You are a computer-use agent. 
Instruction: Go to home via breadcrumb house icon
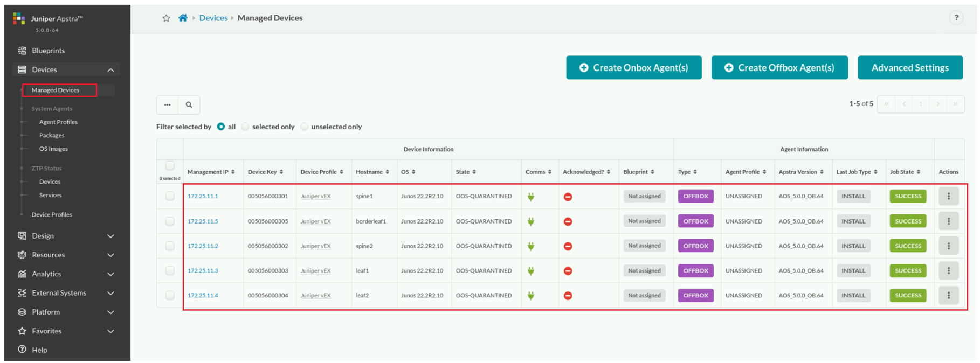[x=183, y=18]
